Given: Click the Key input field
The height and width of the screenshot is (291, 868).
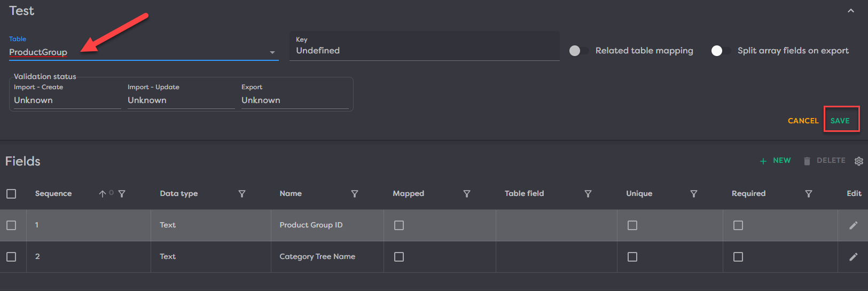Looking at the screenshot, I should 424,51.
